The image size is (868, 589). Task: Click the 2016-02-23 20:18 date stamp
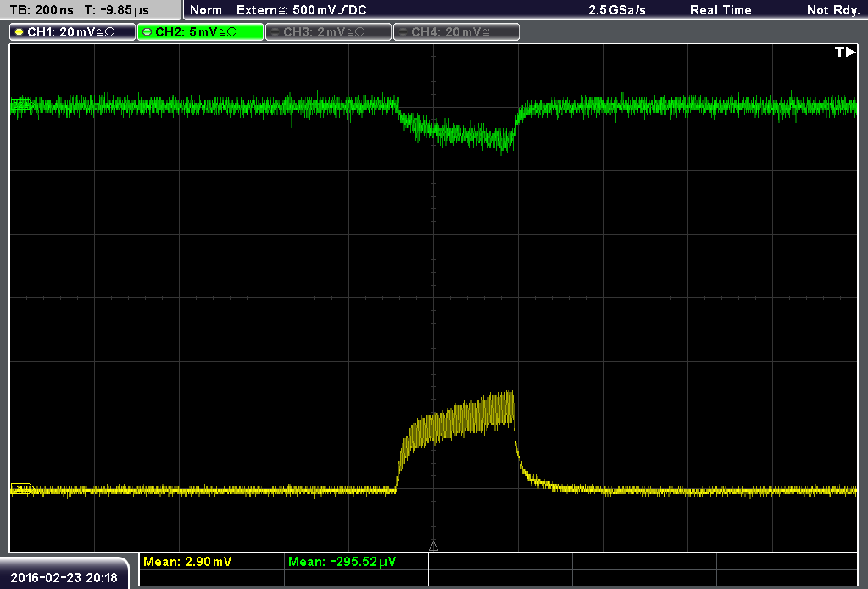(64, 577)
